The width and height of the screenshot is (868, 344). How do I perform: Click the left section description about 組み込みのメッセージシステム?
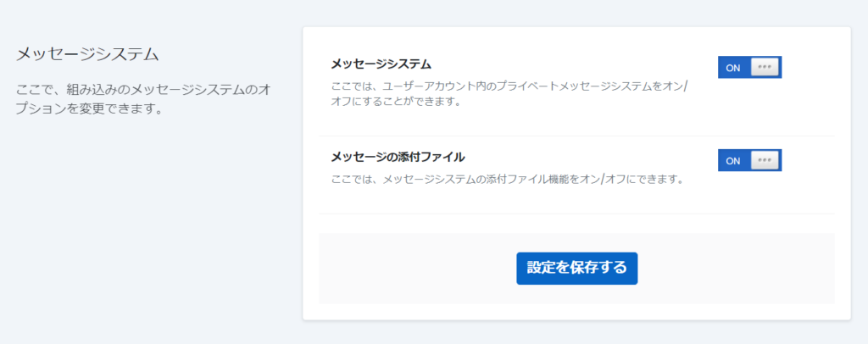143,88
